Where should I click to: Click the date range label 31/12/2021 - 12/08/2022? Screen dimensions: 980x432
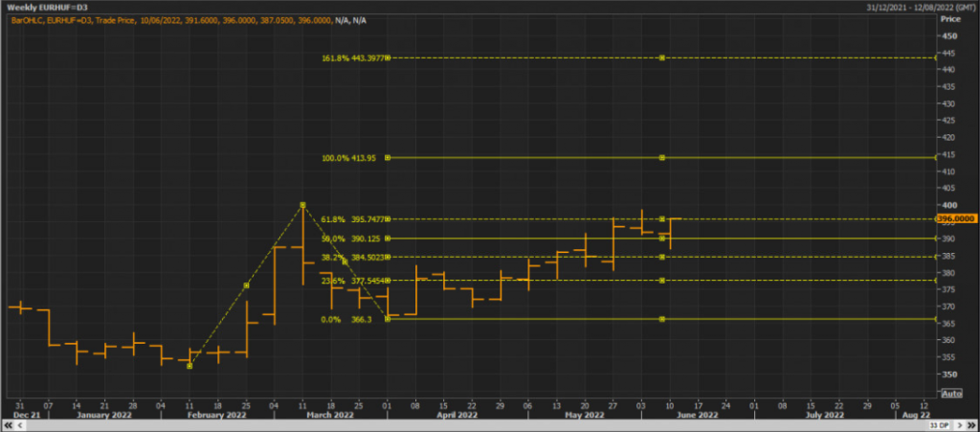922,8
